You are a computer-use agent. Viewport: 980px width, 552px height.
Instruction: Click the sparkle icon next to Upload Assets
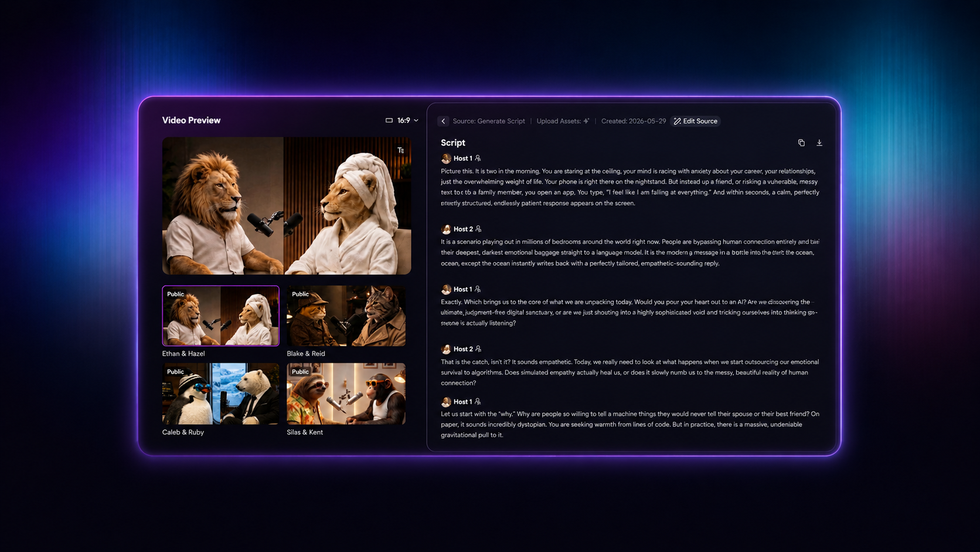click(586, 121)
